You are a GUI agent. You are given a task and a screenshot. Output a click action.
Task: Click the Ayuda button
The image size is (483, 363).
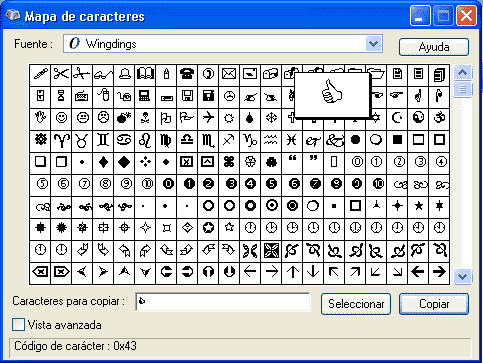tap(434, 47)
